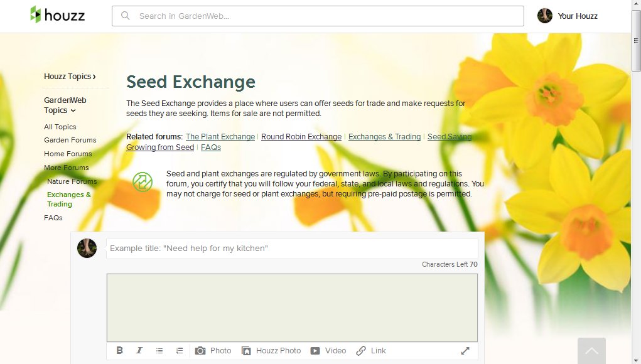This screenshot has width=641, height=364.
Task: Click the back-to-top arrow button
Action: (x=591, y=351)
